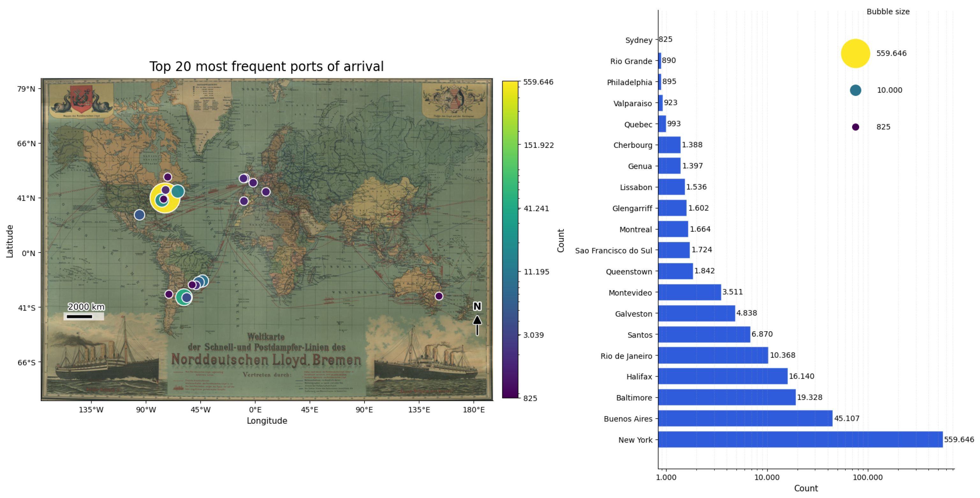Click the 'Bubble size' legend title
The image size is (980, 498).
pos(888,11)
